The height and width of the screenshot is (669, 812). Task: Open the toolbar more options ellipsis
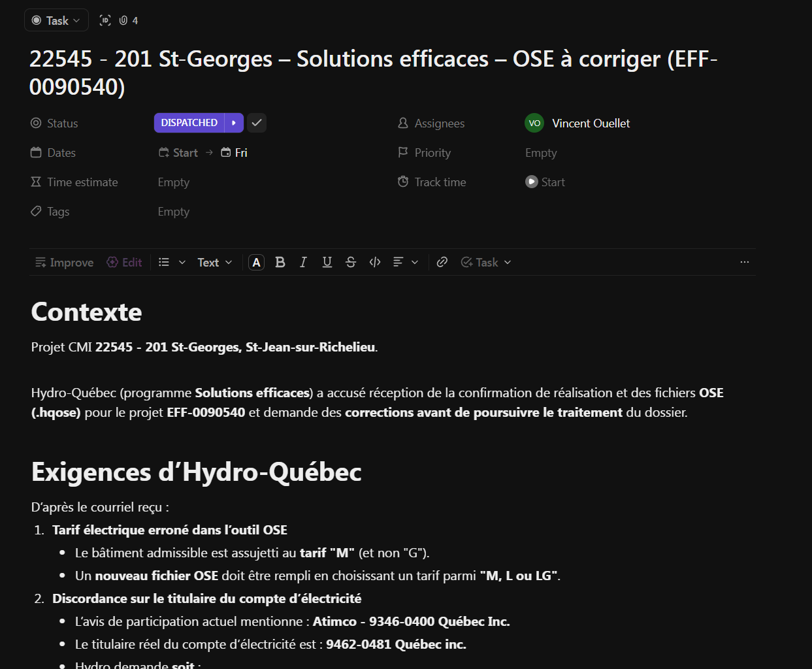click(x=744, y=262)
